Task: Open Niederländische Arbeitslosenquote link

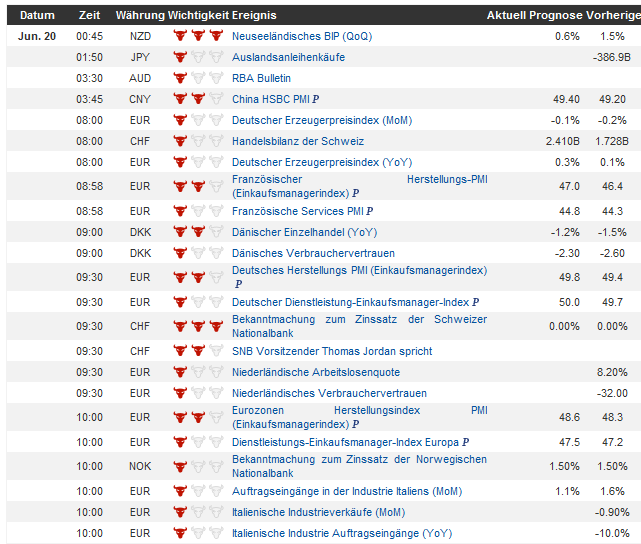Action: [x=316, y=372]
